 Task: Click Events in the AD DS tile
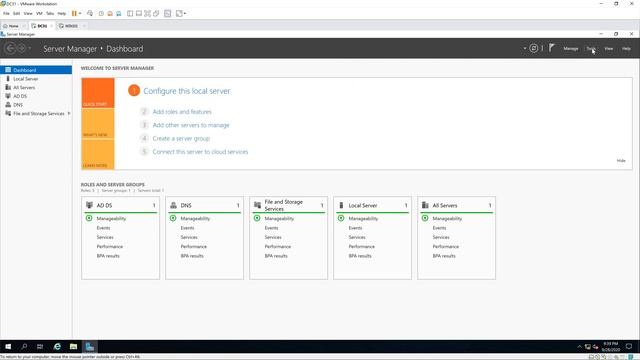coord(103,228)
